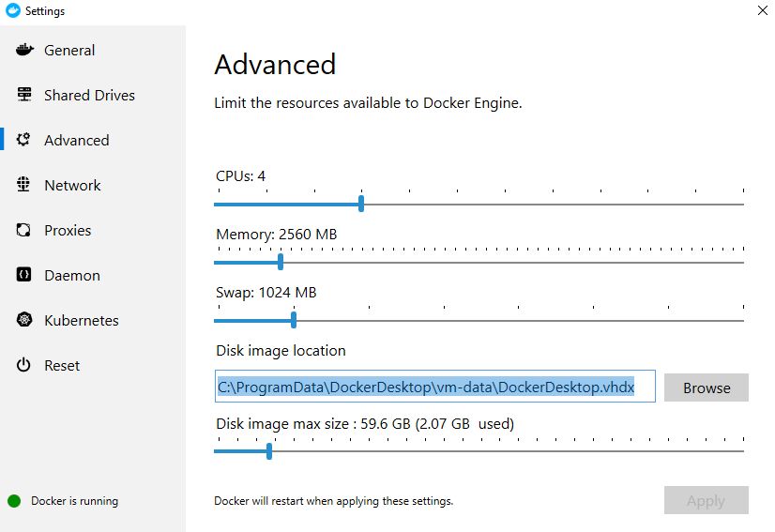Image resolution: width=775 pixels, height=532 pixels.
Task: Click the Advanced gears icon
Action: (x=24, y=140)
